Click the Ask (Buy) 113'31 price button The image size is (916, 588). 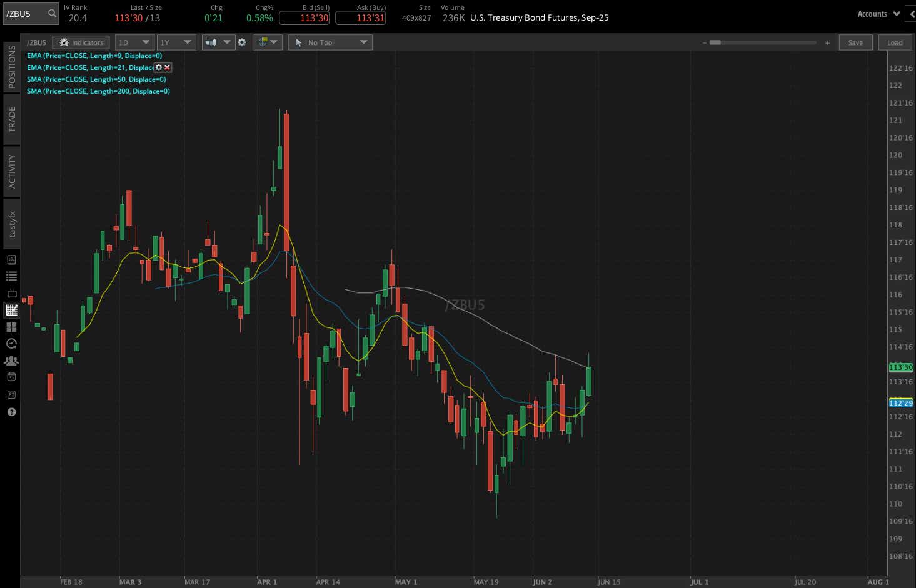(360, 17)
